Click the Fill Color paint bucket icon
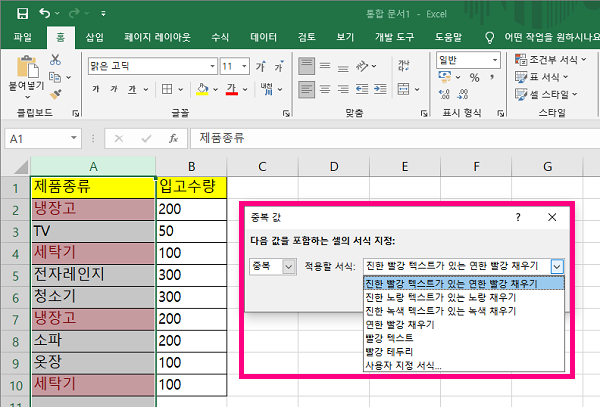 (x=202, y=89)
